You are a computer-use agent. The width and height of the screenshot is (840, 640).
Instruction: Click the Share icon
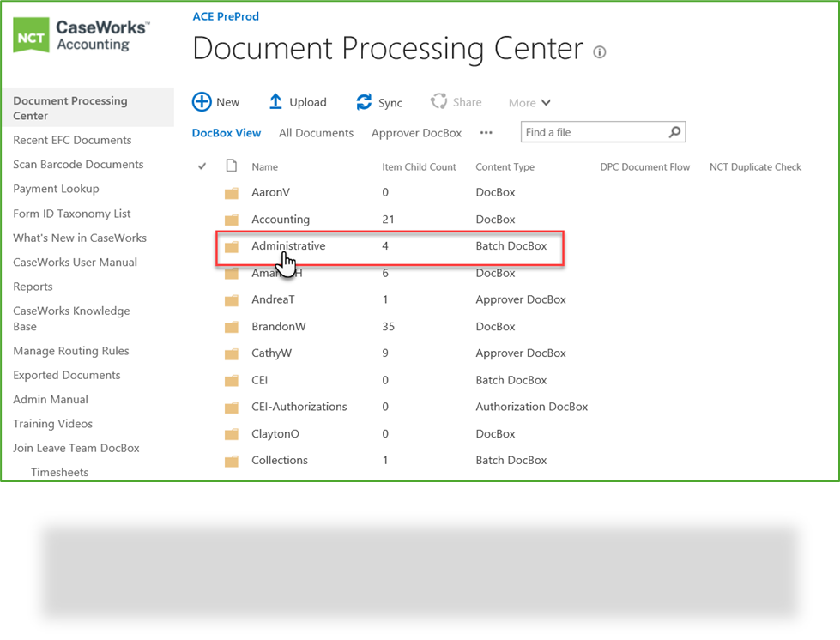(438, 101)
